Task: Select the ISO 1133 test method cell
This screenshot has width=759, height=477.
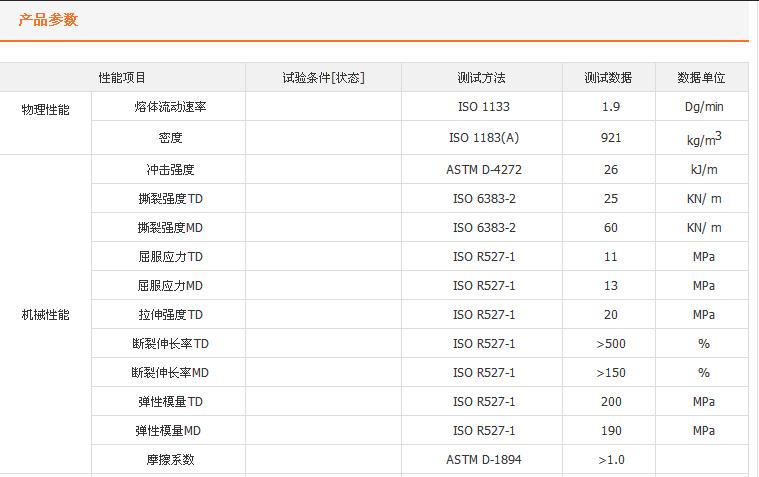Action: coord(483,106)
